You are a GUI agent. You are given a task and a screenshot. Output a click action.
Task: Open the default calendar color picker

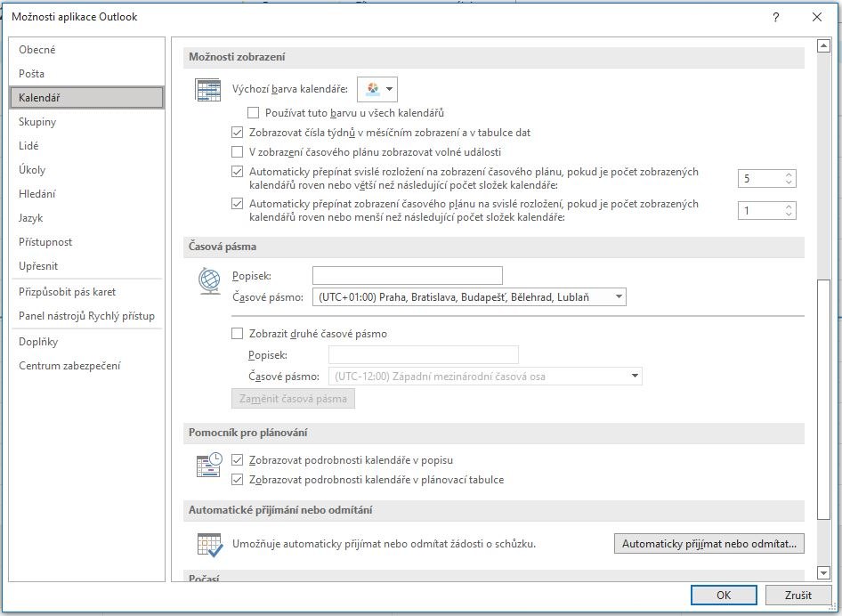[377, 89]
